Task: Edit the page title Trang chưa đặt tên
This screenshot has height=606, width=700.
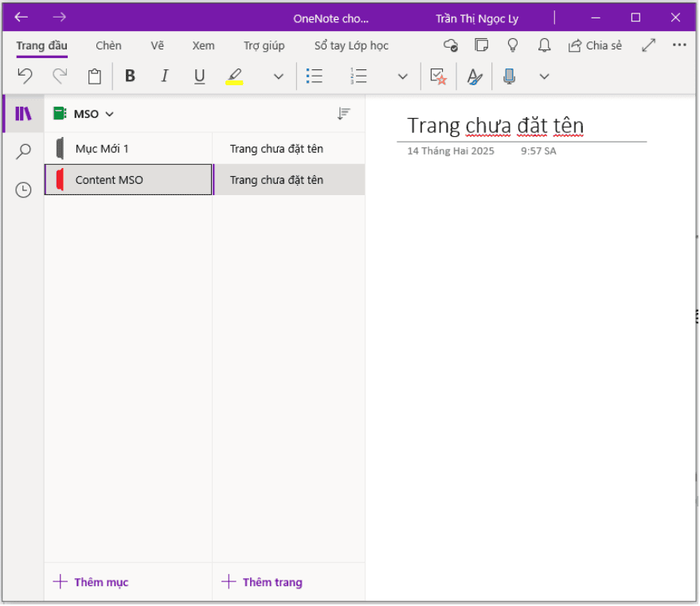Action: click(x=495, y=126)
